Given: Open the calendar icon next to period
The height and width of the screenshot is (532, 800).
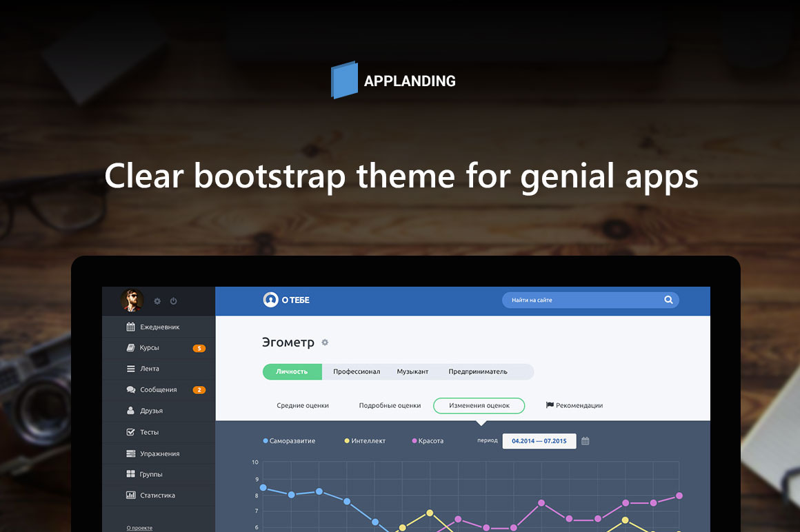Looking at the screenshot, I should pos(586,441).
